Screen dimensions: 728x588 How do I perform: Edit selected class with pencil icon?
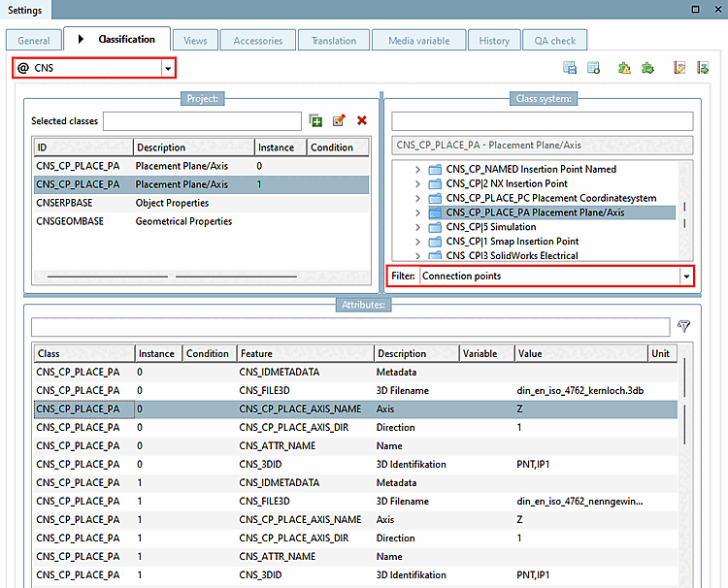point(339,121)
